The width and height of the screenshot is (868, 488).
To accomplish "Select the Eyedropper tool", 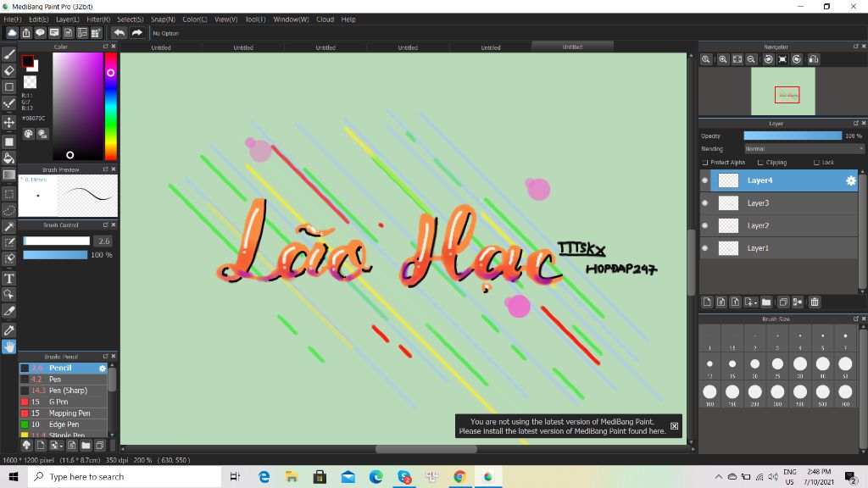I will pos(8,330).
